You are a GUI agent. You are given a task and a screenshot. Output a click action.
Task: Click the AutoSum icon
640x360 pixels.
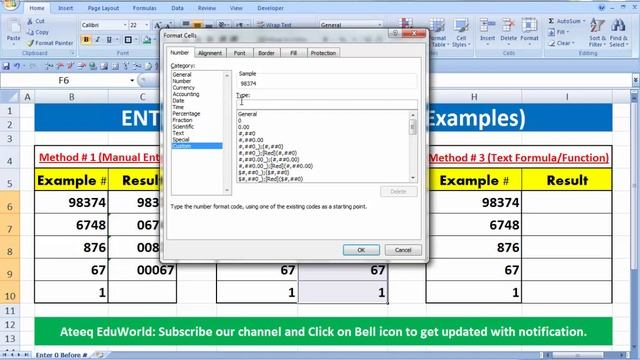point(551,21)
